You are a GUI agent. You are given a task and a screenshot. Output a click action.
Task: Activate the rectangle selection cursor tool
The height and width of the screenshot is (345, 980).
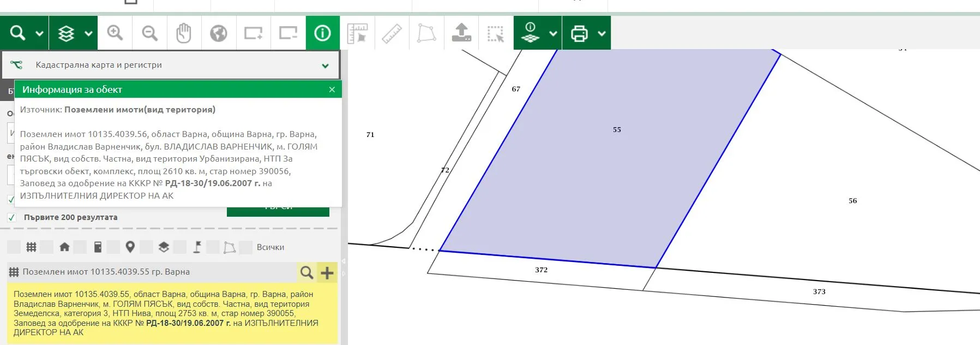pos(496,33)
